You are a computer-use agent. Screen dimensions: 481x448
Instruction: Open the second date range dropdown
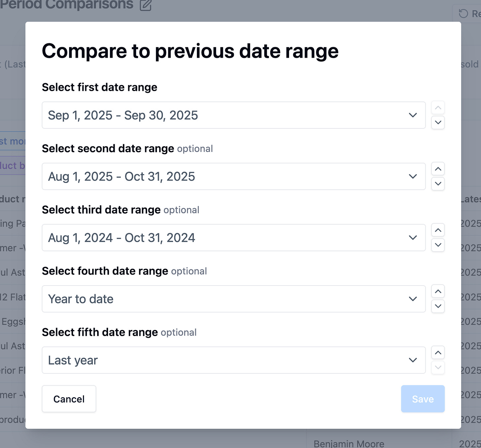pyautogui.click(x=233, y=176)
